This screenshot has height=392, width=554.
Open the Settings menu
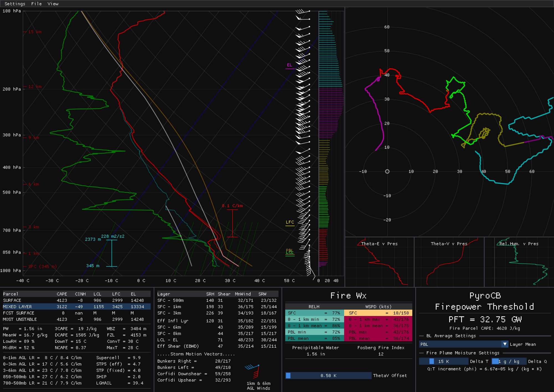coord(15,4)
